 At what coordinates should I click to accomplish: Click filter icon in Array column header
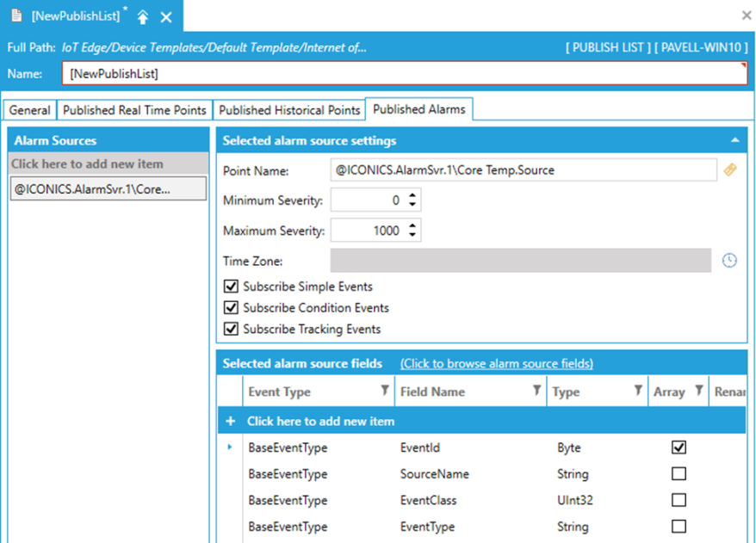[698, 392]
